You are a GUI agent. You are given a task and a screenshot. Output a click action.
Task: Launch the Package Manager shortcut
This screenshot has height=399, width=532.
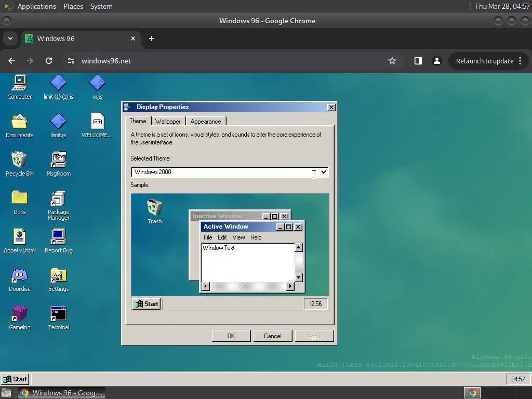[58, 205]
